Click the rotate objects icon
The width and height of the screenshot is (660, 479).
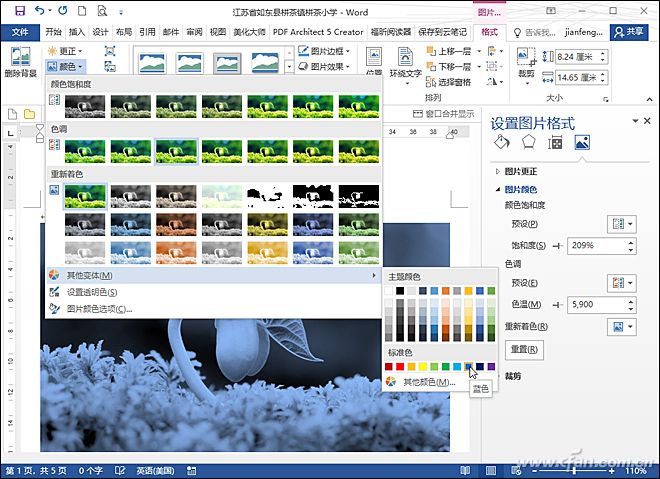point(492,82)
